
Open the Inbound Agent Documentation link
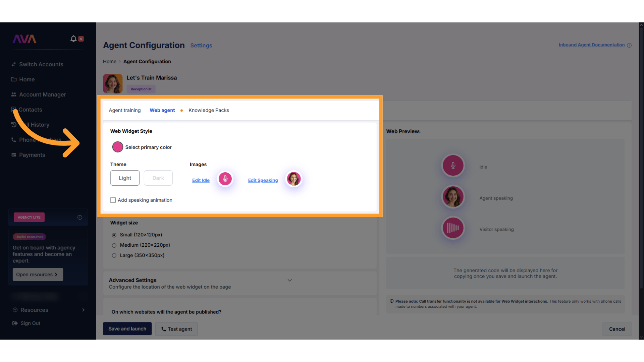click(592, 45)
